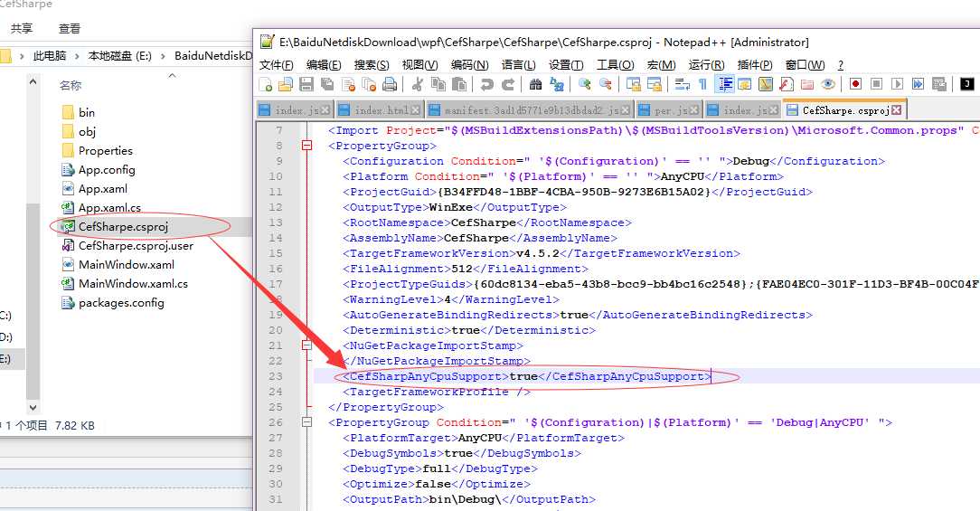Viewport: 980px width, 511px height.
Task: Open the 文件(F) menu
Action: (277, 65)
